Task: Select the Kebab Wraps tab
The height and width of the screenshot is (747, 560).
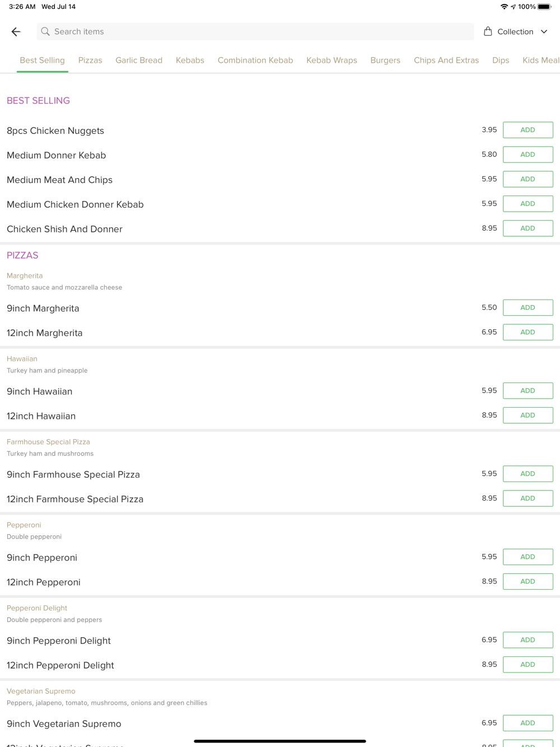Action: [332, 60]
